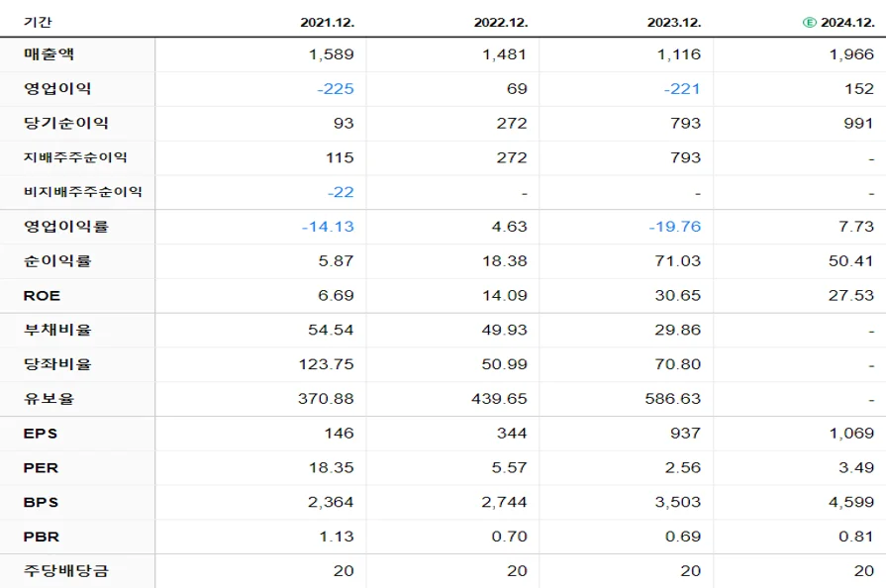Click the 유보율 value 586.63

pyautogui.click(x=673, y=399)
